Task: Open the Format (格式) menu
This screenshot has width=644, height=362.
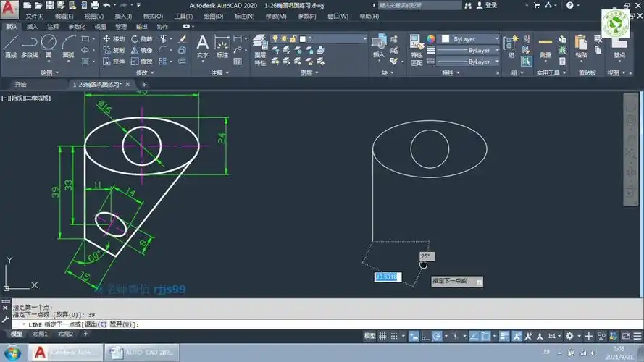Action: (x=152, y=16)
